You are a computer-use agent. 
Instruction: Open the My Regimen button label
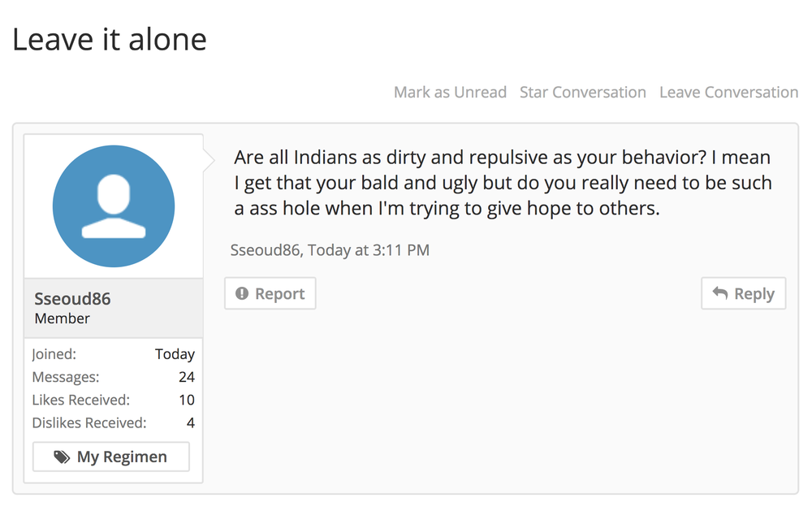pos(122,457)
